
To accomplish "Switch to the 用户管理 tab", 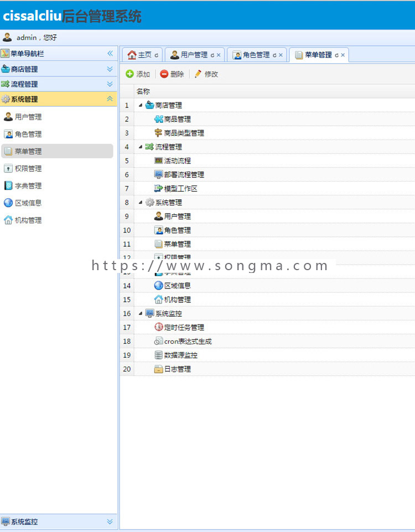I will point(194,55).
